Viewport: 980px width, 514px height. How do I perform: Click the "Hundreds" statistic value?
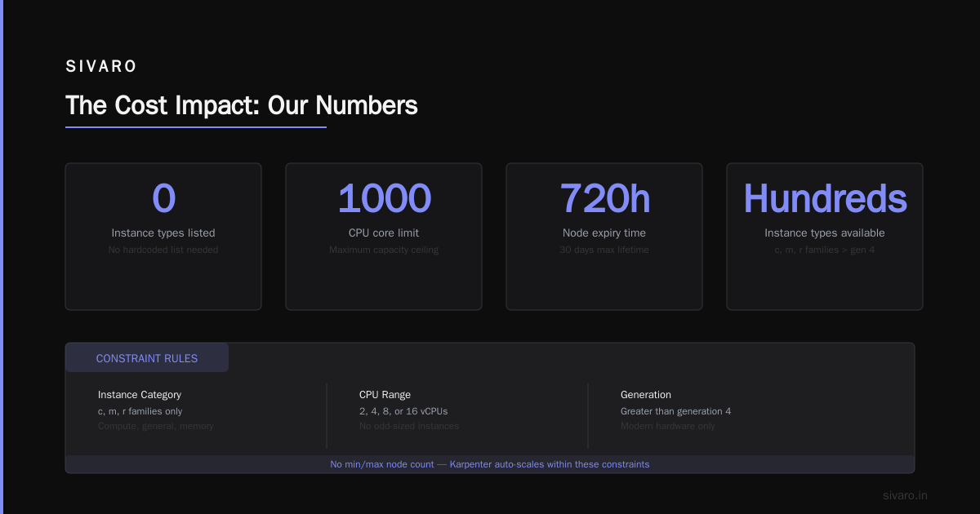pos(825,198)
